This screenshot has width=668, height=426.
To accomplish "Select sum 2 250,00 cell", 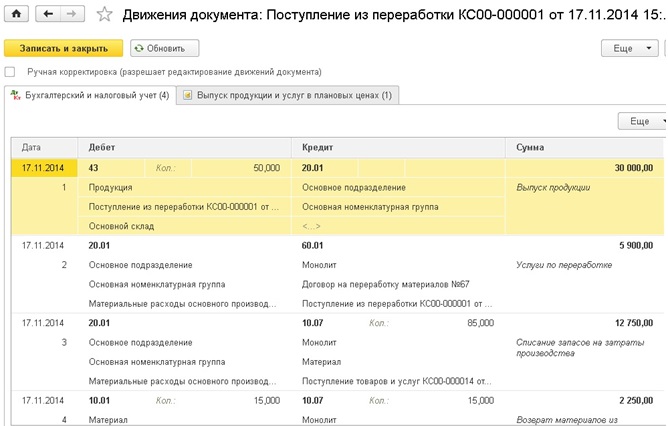I will (x=584, y=400).
